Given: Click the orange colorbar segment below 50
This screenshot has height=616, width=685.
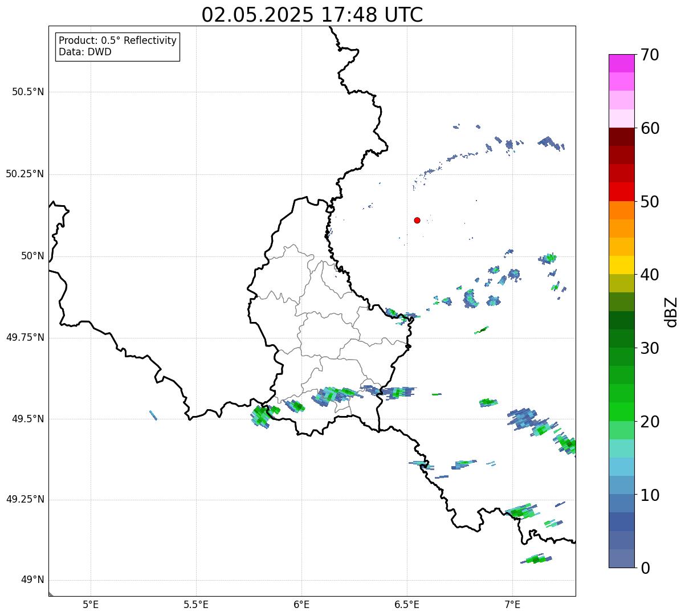Looking at the screenshot, I should tap(621, 210).
